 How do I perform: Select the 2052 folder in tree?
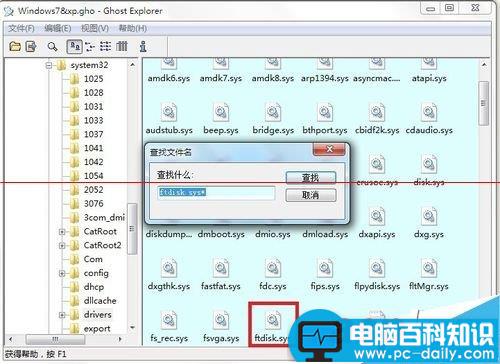(x=93, y=190)
